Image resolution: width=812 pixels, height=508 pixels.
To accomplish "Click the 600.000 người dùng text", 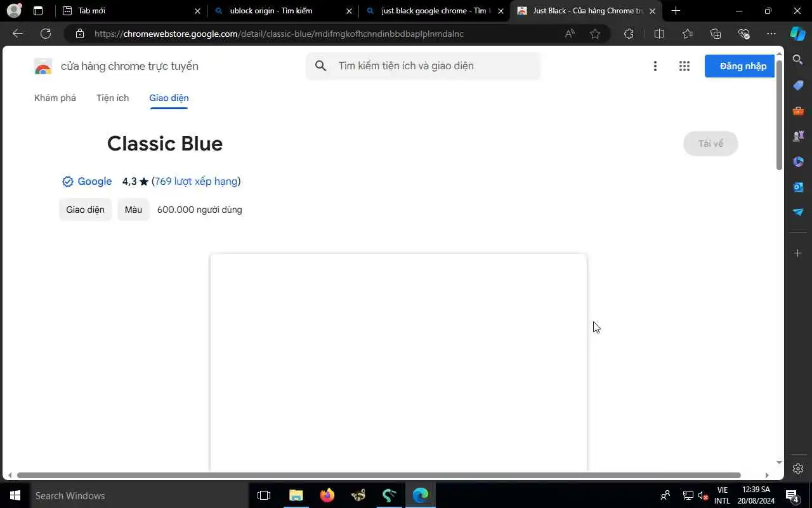I will 200,210.
